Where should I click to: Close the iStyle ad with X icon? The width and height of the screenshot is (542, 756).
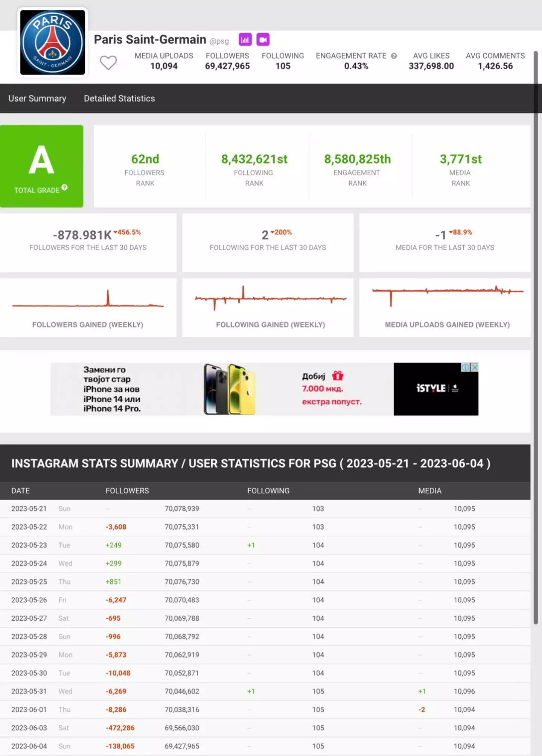(475, 367)
